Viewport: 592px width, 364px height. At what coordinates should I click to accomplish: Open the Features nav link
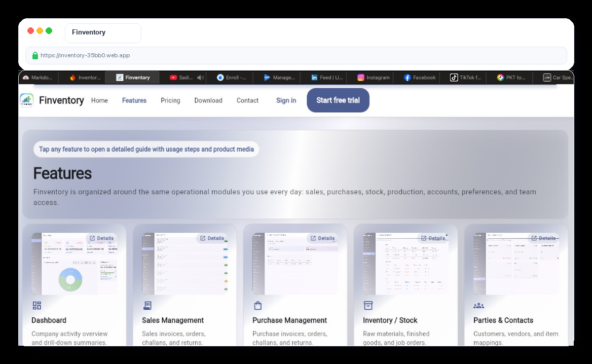click(x=134, y=100)
